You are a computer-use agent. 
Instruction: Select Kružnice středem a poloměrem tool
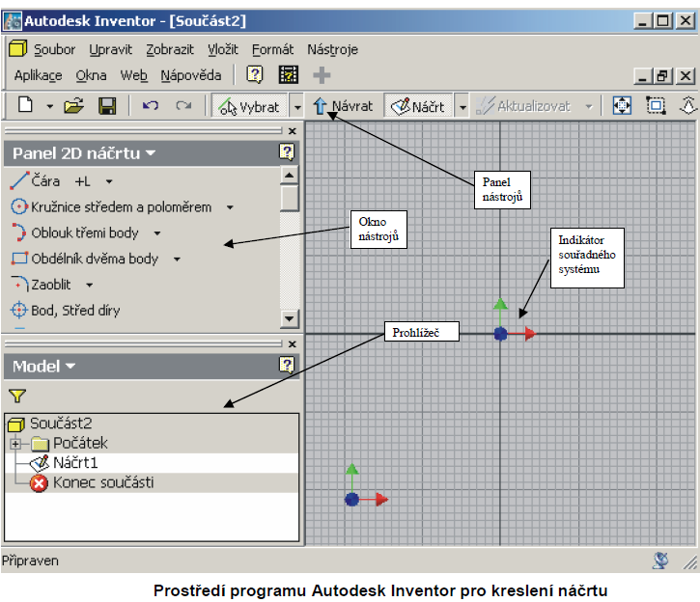click(111, 206)
